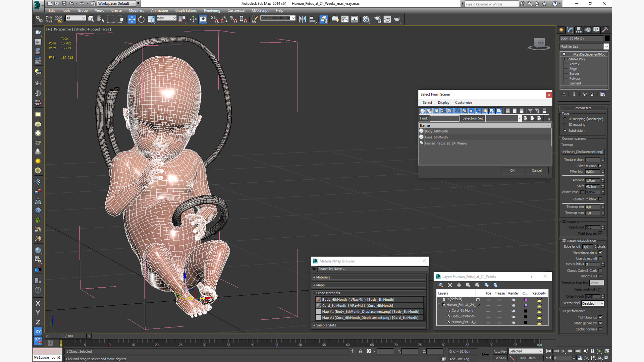
Task: Open Customize menu in Select From Scene
Action: pos(464,103)
